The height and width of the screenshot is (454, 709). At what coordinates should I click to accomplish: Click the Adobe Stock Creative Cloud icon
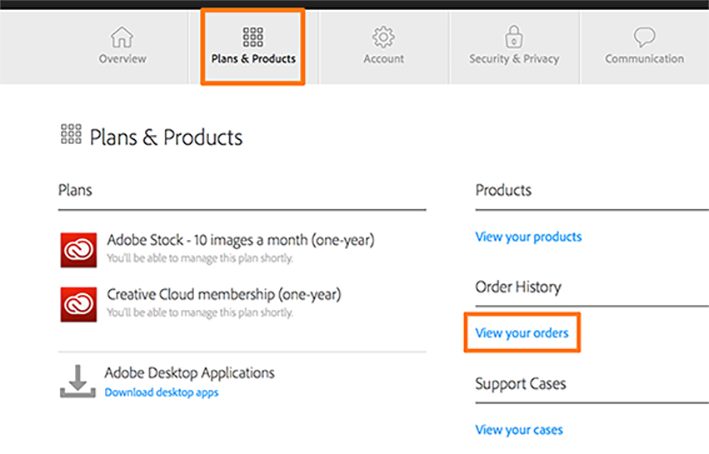tap(78, 248)
